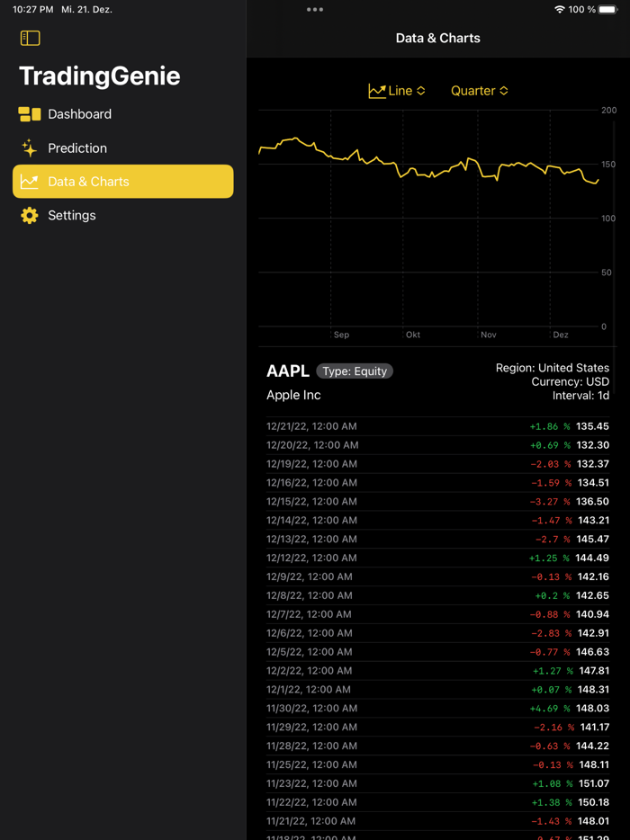The image size is (630, 840).
Task: Select the 12/21/22 row date
Action: pos(311,426)
